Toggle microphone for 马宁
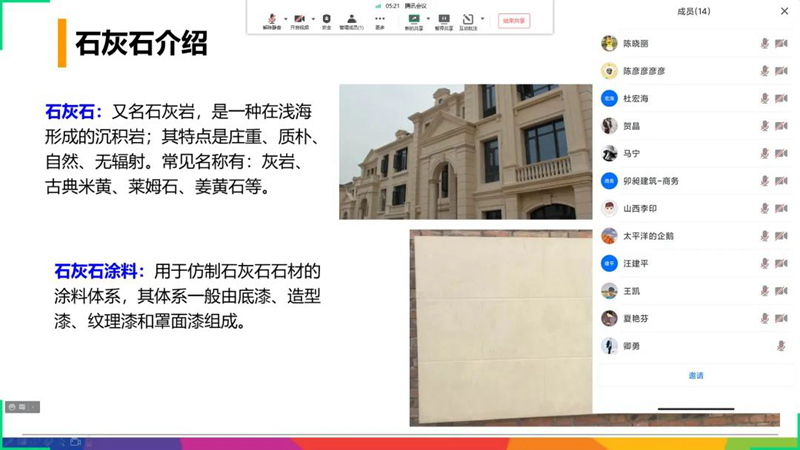 coord(765,153)
